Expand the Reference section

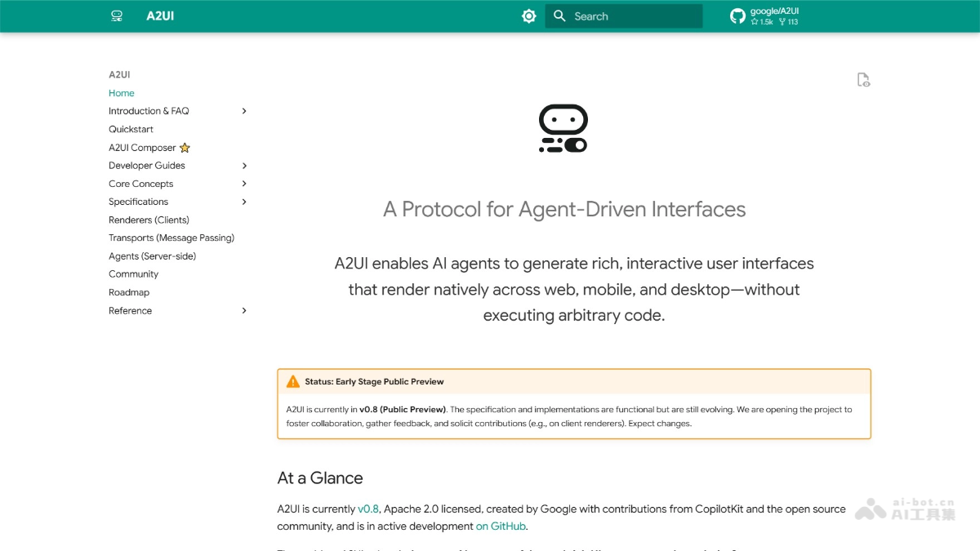[x=244, y=310]
